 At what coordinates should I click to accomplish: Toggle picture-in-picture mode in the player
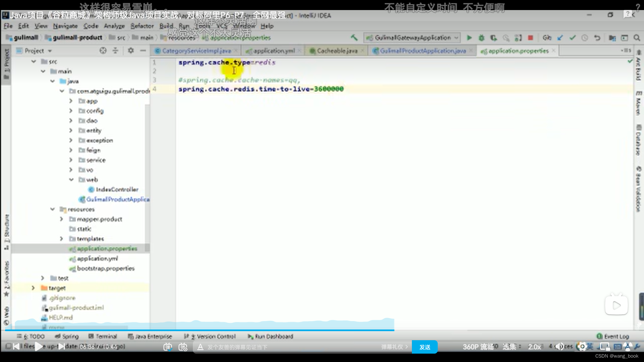tap(605, 347)
